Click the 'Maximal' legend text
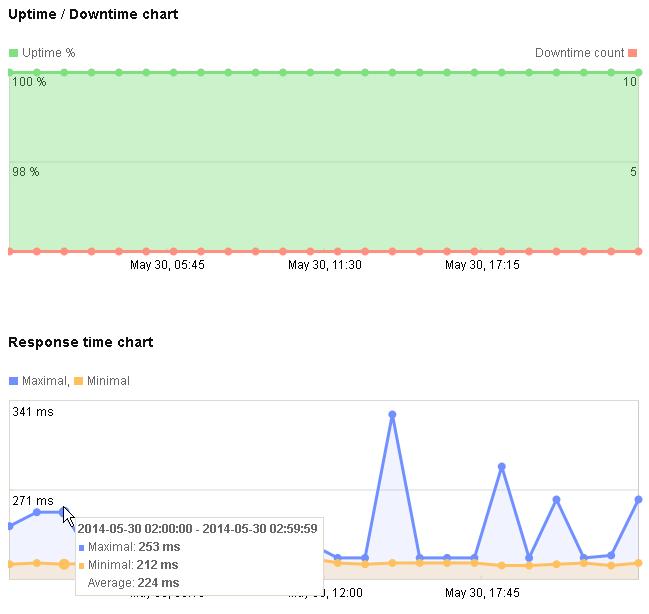Screen dimensions: 649x614 click(43, 381)
